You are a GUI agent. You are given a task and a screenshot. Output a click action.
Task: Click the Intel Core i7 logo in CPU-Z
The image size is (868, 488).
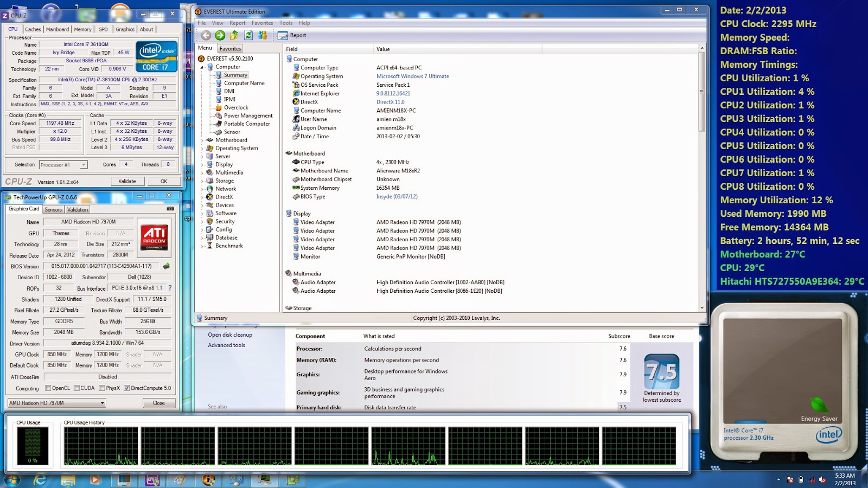[x=156, y=56]
